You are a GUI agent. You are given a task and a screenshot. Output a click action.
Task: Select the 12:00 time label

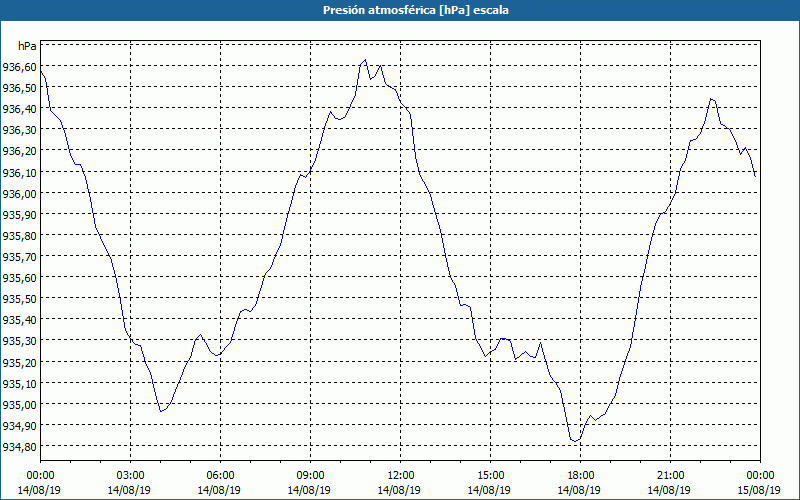[401, 476]
